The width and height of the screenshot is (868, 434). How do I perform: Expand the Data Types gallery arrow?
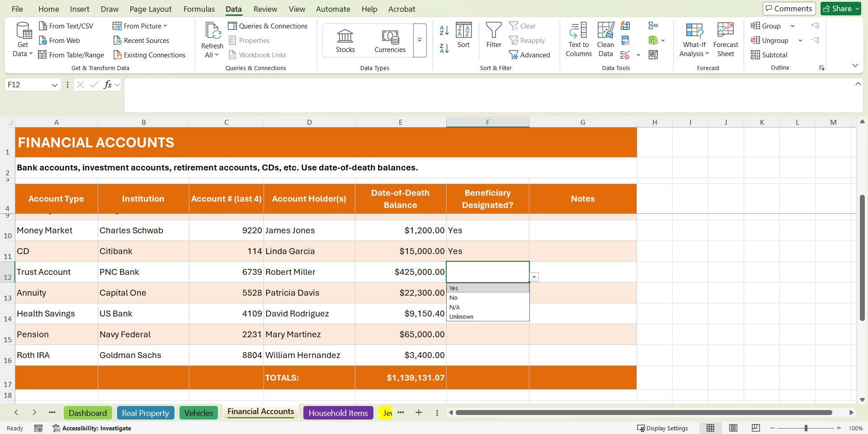pyautogui.click(x=420, y=40)
